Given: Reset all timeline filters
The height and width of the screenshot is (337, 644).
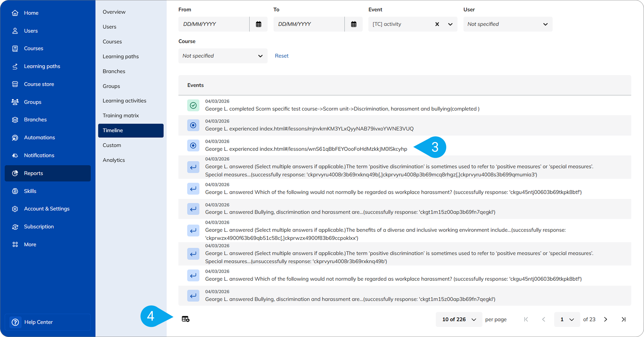Looking at the screenshot, I should pos(281,56).
